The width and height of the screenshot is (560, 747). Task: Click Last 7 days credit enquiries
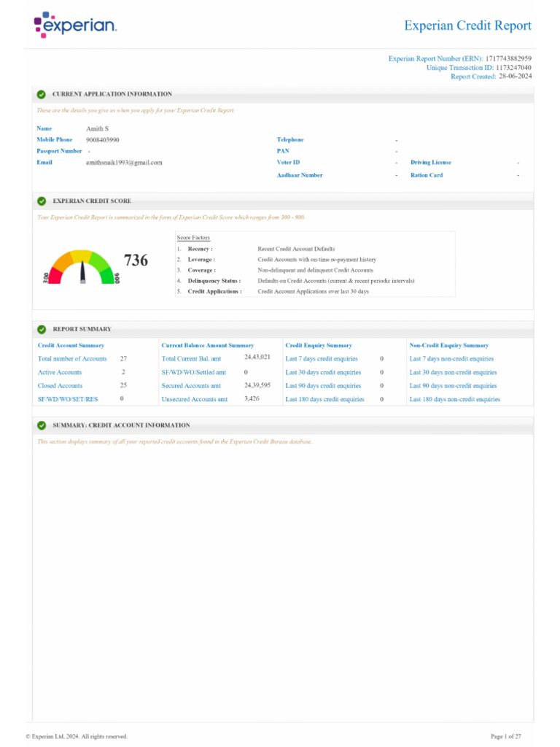322,359
